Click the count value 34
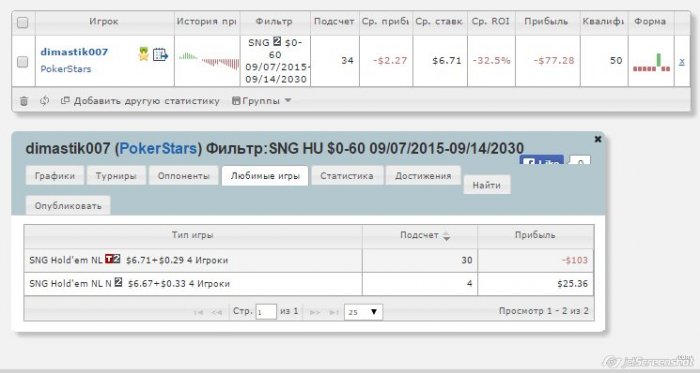 347,61
